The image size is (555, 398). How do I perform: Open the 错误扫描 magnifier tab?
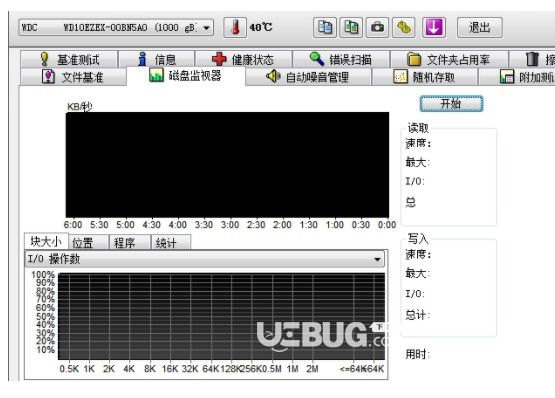pos(341,59)
